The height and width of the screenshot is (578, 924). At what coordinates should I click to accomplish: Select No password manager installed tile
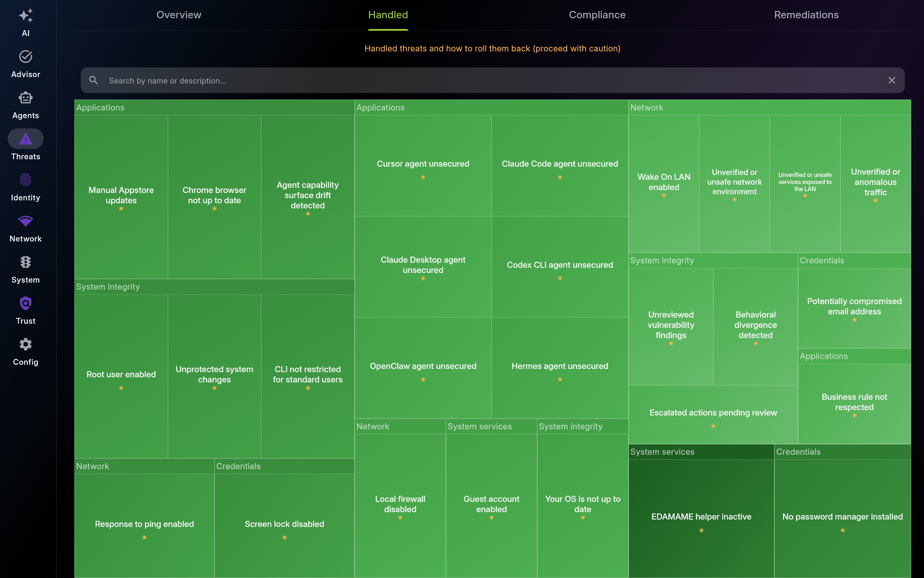[843, 518]
